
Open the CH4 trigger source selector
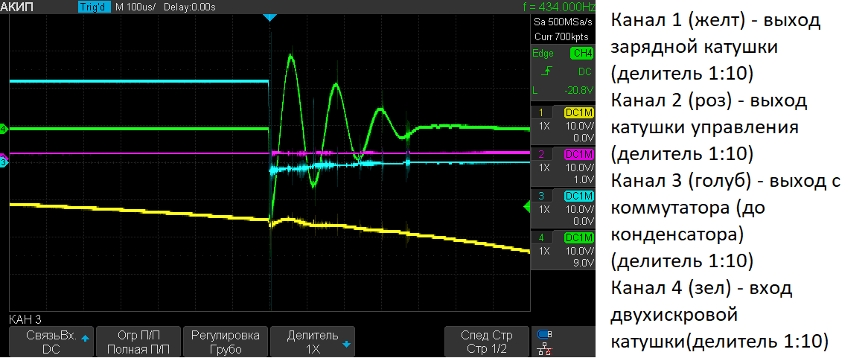[581, 54]
